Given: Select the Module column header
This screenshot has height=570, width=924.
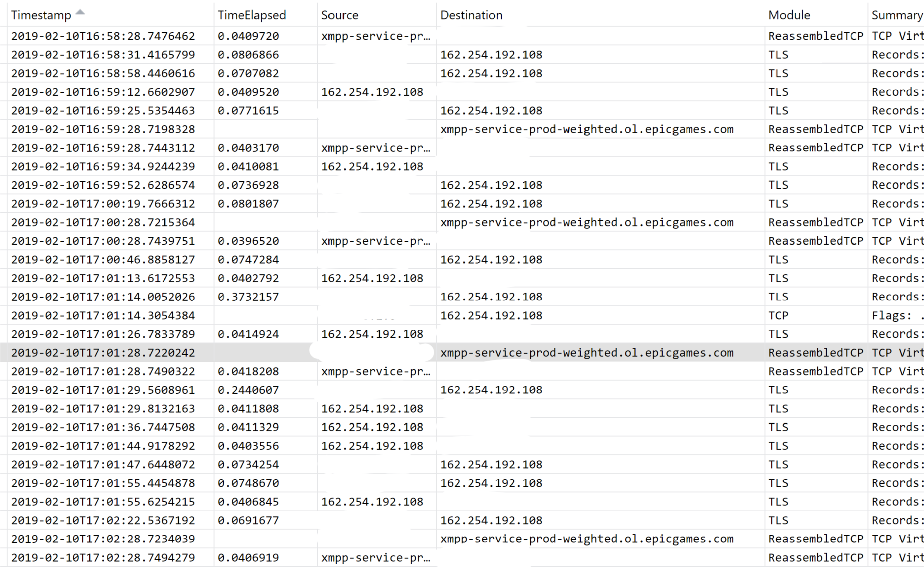Looking at the screenshot, I should [789, 15].
